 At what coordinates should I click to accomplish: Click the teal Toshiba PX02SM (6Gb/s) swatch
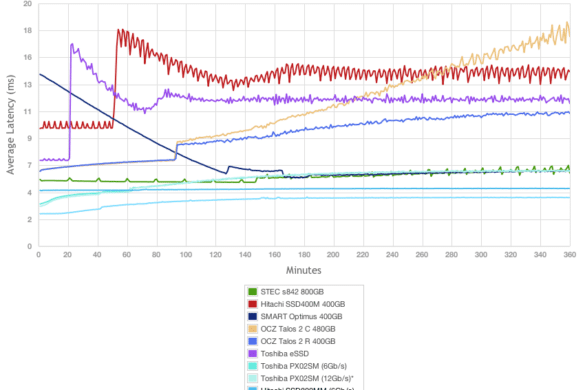(253, 366)
